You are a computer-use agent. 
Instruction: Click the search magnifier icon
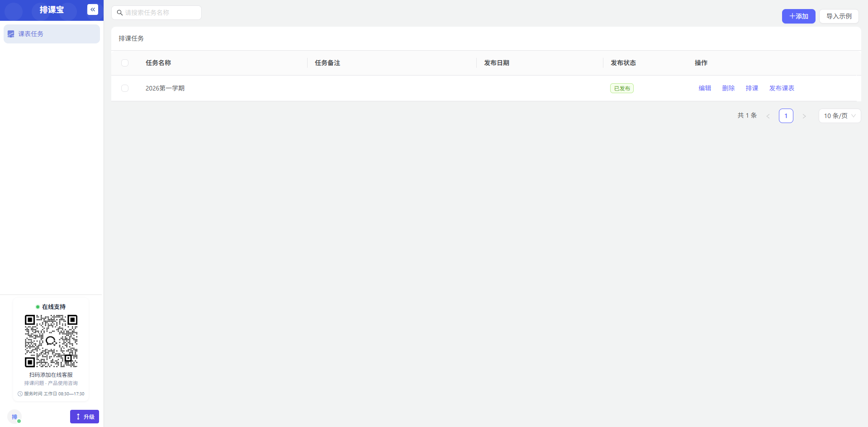[x=120, y=13]
